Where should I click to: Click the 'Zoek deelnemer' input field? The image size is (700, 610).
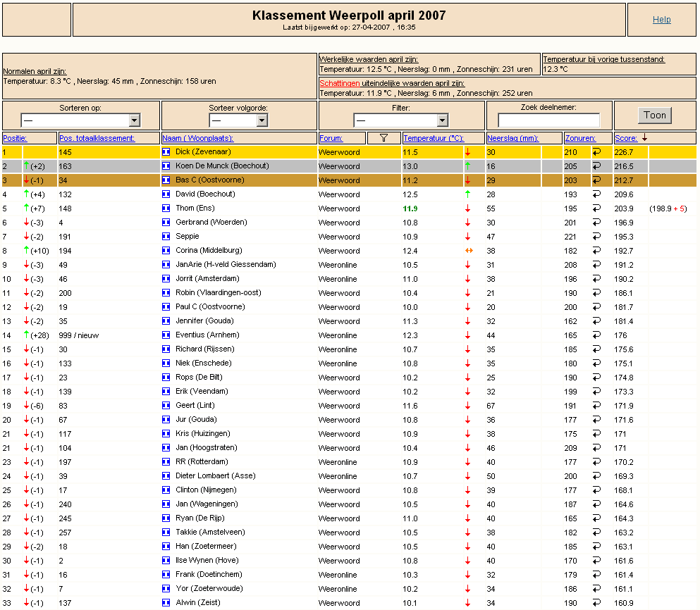pos(548,120)
